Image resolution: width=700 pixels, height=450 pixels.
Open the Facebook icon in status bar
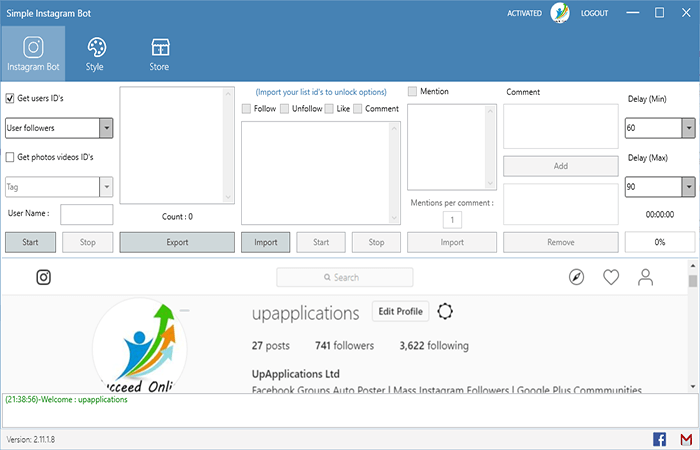pyautogui.click(x=659, y=439)
